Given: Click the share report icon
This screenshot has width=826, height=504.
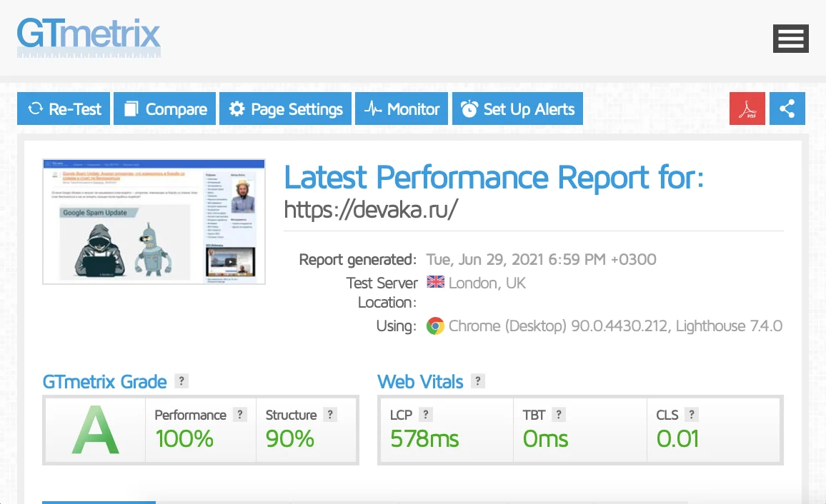Looking at the screenshot, I should [787, 109].
